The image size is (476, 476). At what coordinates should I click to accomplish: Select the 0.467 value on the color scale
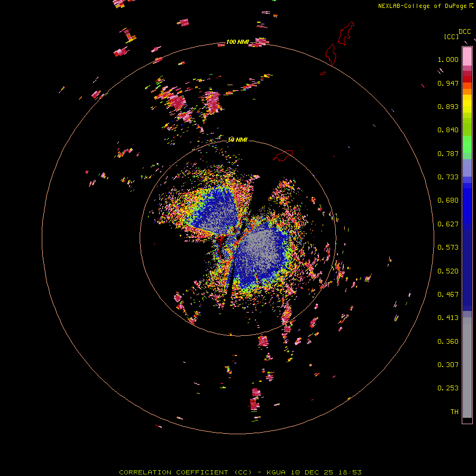[x=448, y=295]
